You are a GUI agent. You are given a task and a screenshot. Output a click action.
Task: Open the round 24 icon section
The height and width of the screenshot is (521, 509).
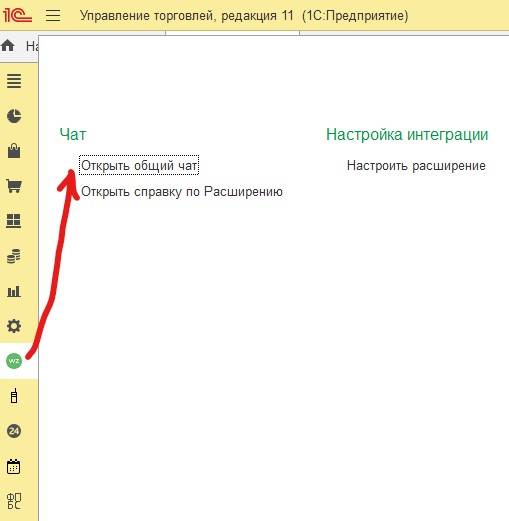pyautogui.click(x=14, y=431)
